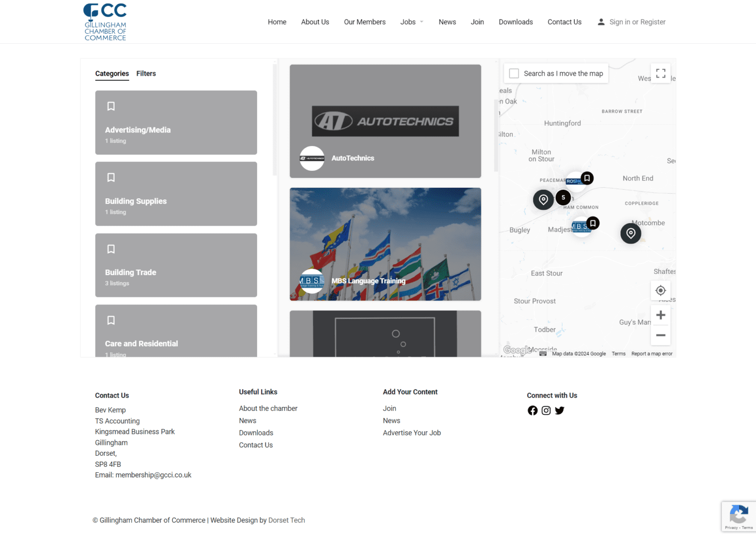Click the SP8 4FB postcode text
Image resolution: width=756 pixels, height=538 pixels.
pos(108,464)
